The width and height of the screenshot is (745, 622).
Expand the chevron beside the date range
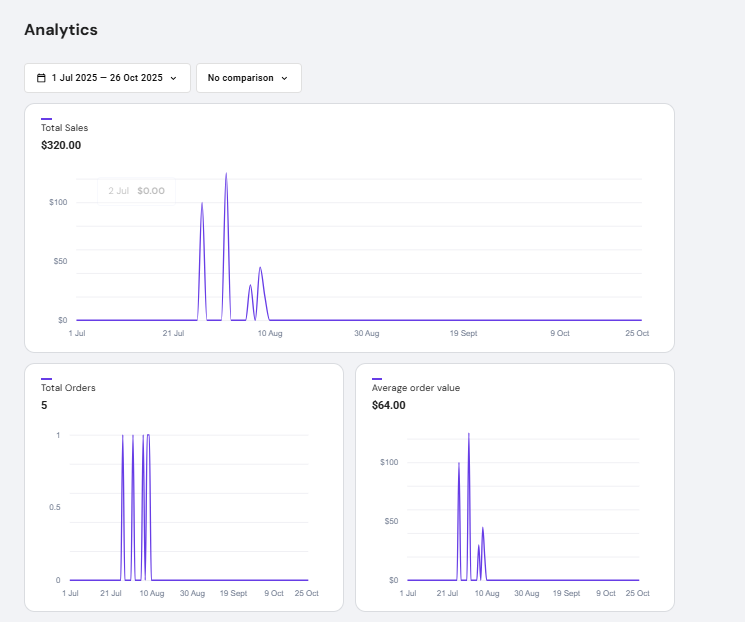click(x=174, y=78)
